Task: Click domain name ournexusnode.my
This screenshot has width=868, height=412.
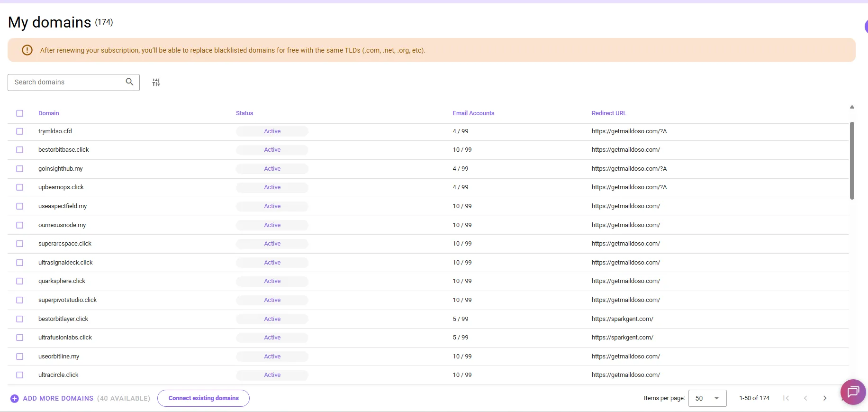Action: point(62,225)
